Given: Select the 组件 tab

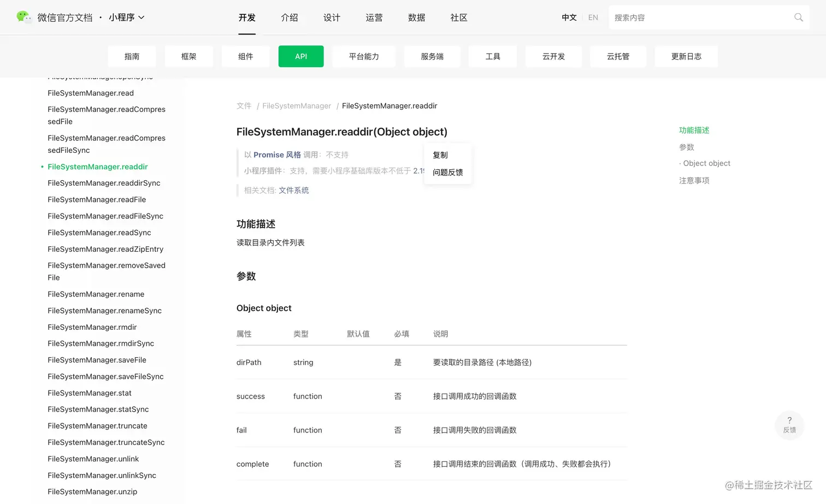Looking at the screenshot, I should pyautogui.click(x=246, y=56).
